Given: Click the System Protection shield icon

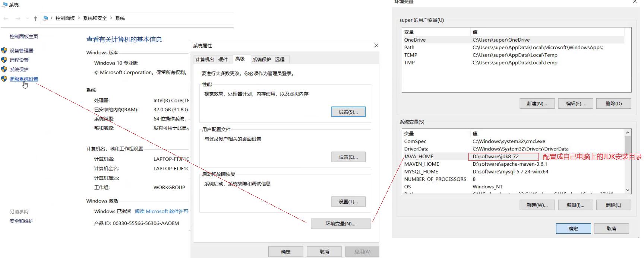Looking at the screenshot, I should (x=4, y=69).
